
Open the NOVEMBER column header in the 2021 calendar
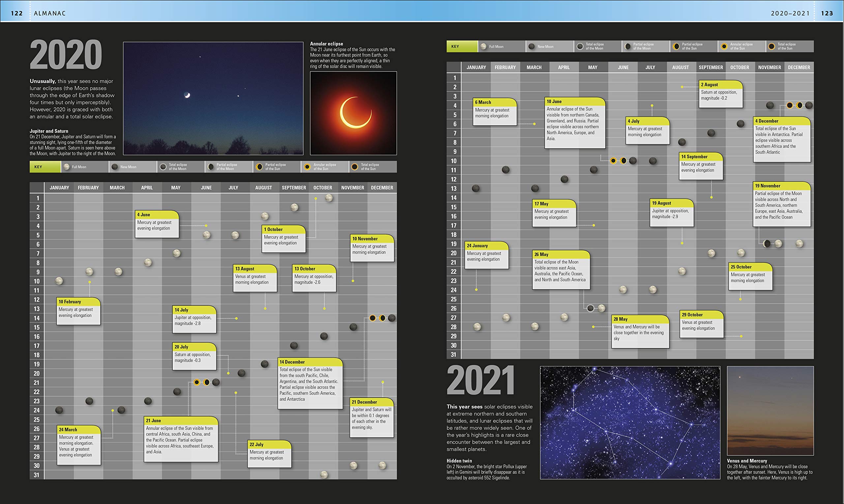click(x=769, y=68)
